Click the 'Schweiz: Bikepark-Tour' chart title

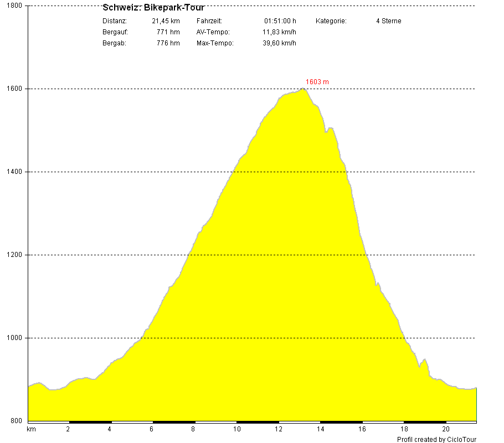[153, 8]
